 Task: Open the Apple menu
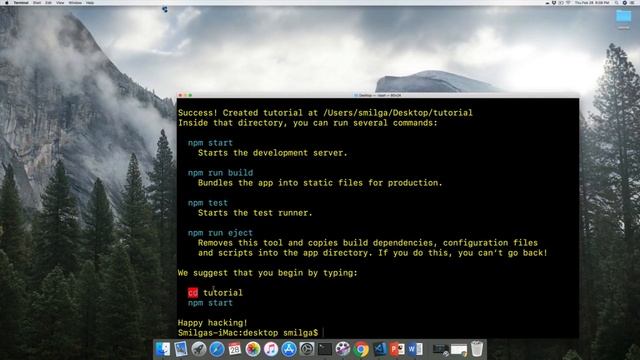click(x=7, y=2)
